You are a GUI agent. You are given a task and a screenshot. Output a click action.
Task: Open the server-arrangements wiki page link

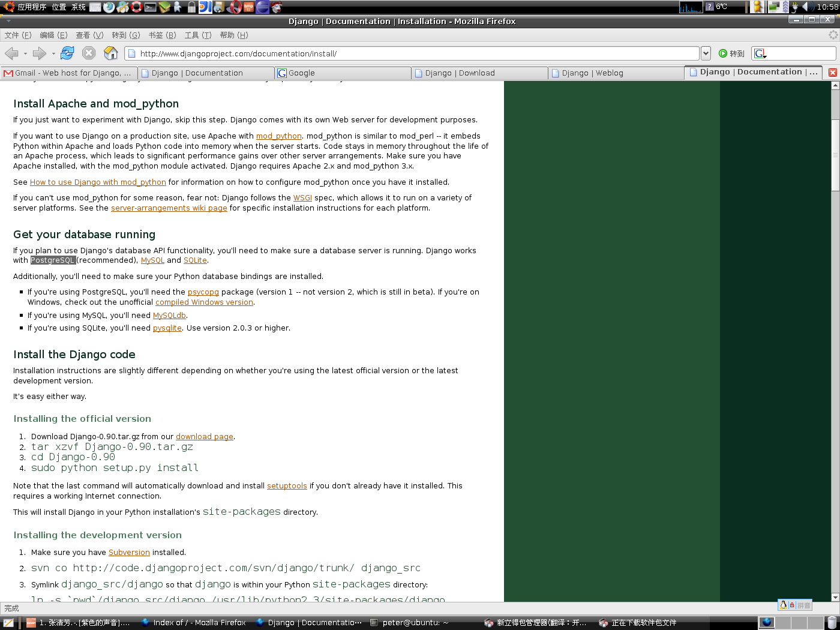point(169,208)
